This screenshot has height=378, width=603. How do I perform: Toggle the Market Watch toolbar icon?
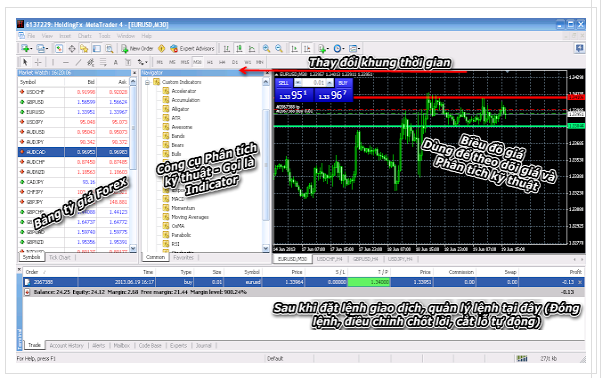pos(59,48)
